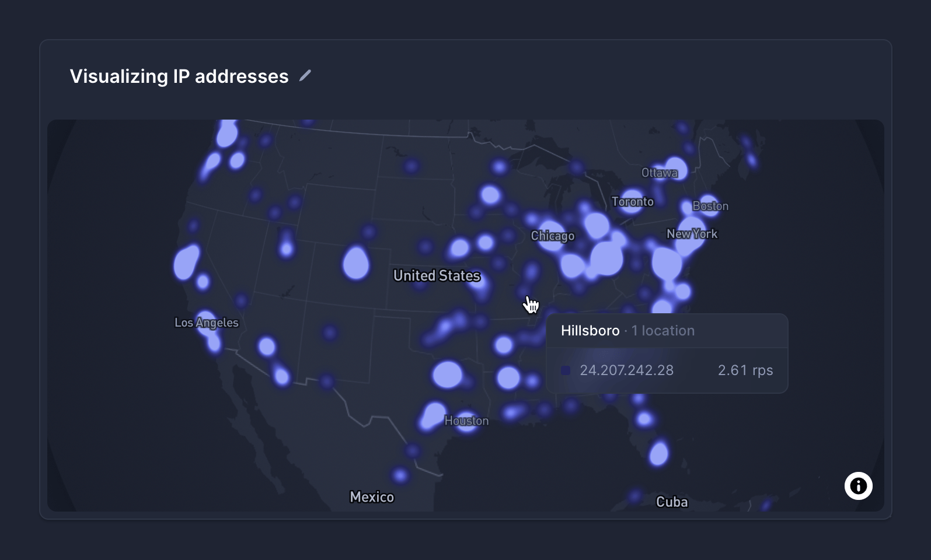This screenshot has width=931, height=560.
Task: Click the pencil edit icon beside the title
Action: point(305,76)
